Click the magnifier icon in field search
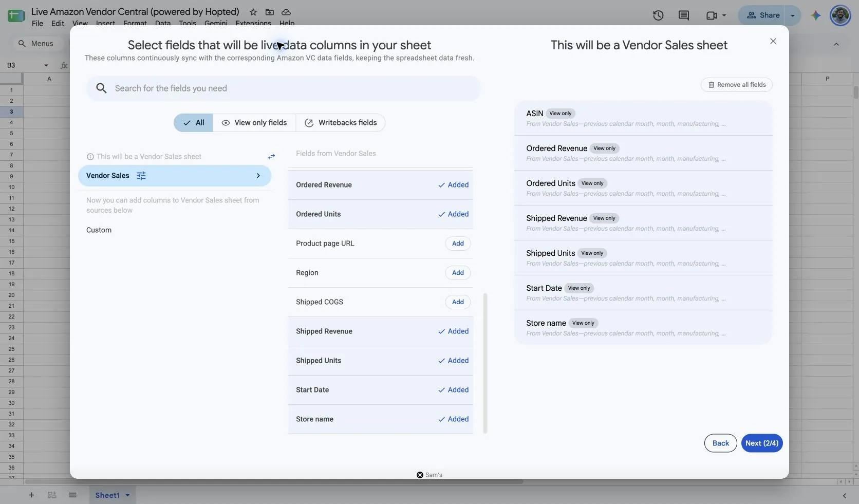 (x=102, y=88)
